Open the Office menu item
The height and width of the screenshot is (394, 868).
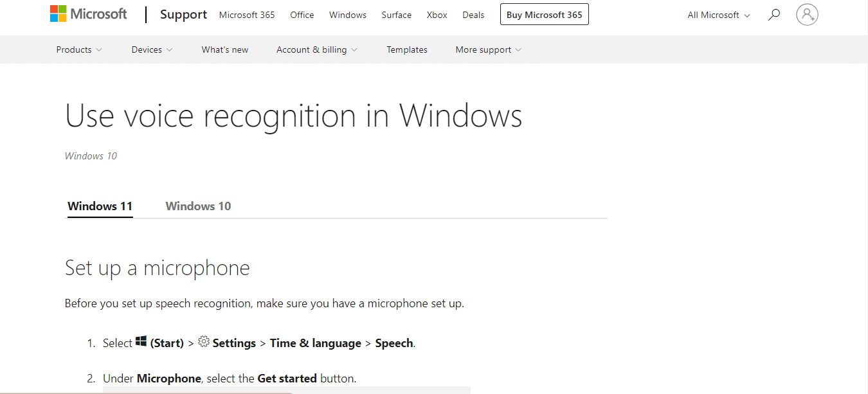(302, 14)
